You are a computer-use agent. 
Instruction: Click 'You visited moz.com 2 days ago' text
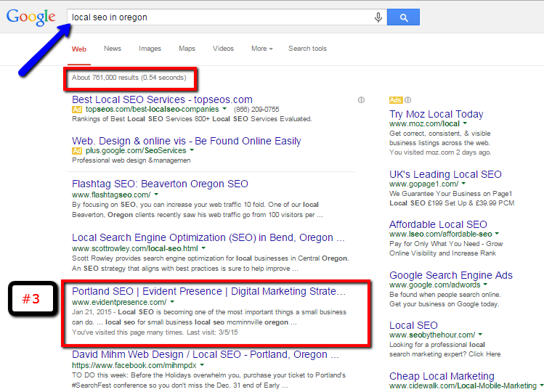(x=440, y=152)
